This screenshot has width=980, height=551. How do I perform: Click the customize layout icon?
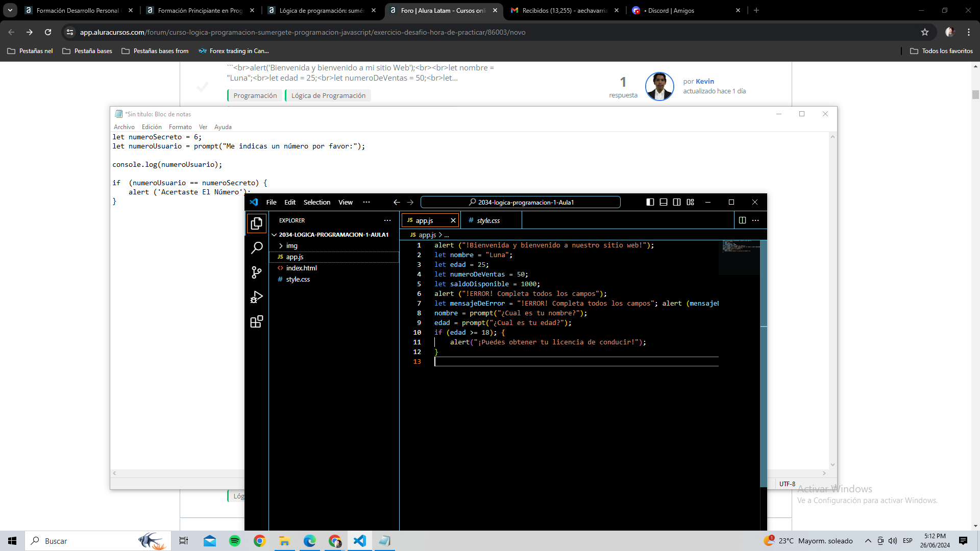[x=690, y=202]
